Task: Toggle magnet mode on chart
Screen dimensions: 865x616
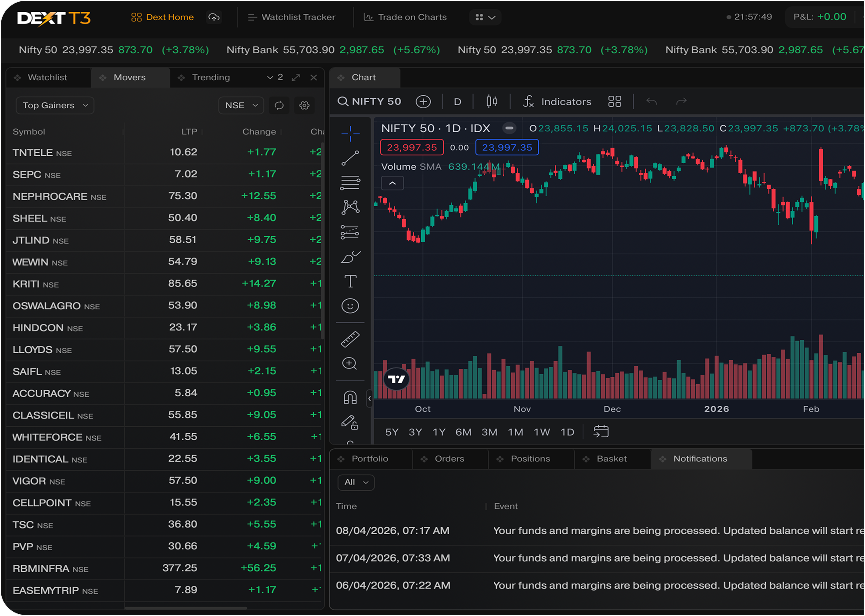Action: point(350,397)
